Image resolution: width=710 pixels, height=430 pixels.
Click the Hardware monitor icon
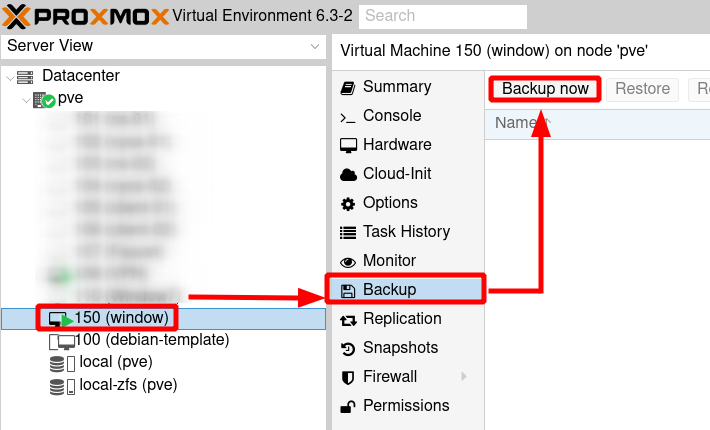(348, 146)
